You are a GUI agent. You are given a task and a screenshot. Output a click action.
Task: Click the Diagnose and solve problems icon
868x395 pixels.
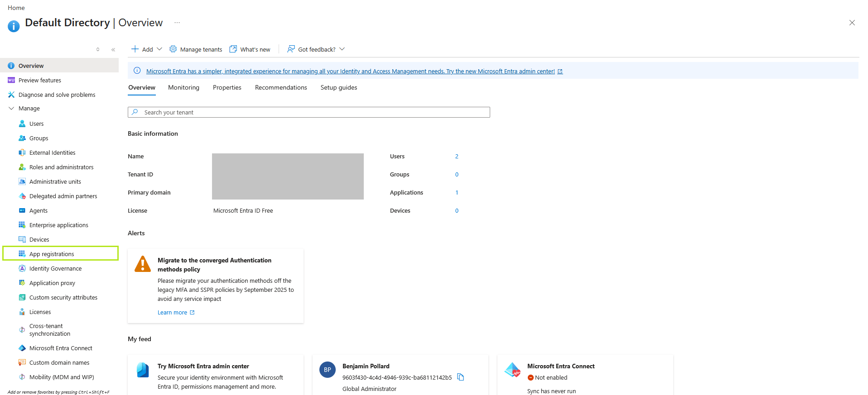click(x=11, y=95)
